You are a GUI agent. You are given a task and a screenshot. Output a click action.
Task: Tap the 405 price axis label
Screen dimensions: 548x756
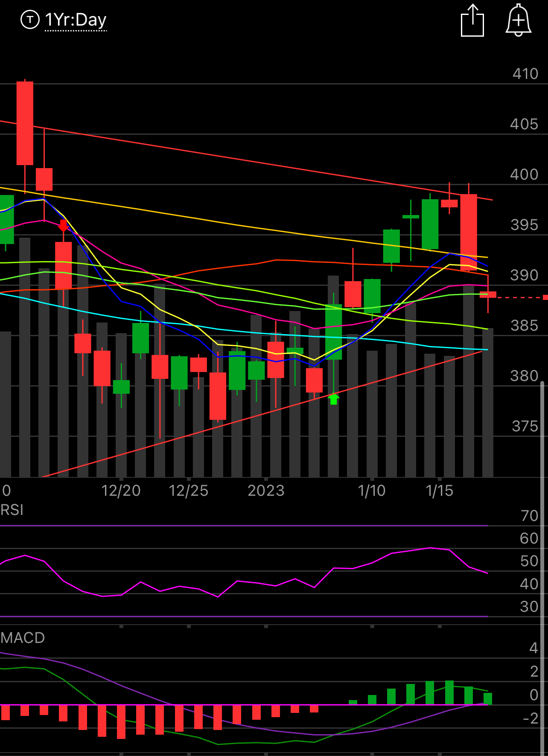(525, 124)
